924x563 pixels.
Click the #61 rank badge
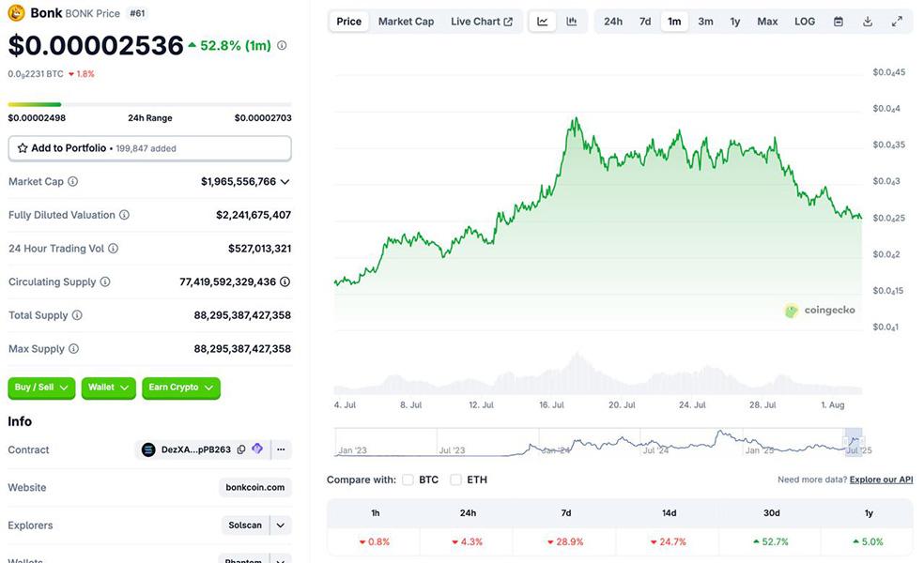point(137,13)
